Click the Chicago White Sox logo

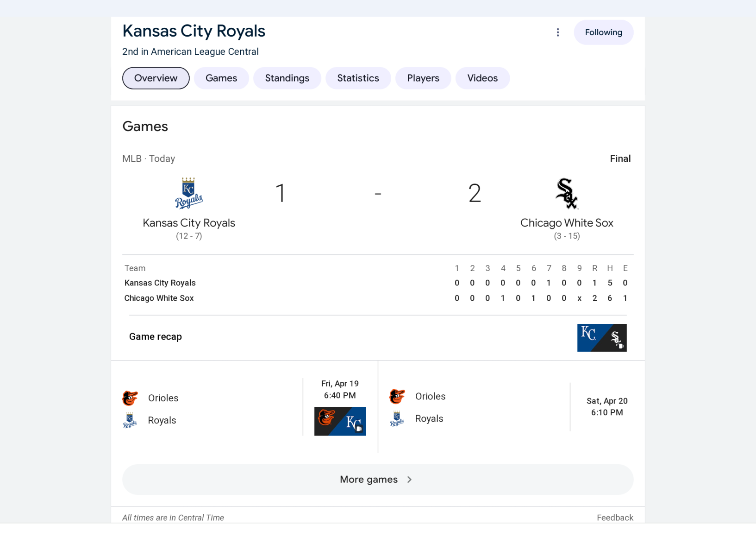[567, 194]
